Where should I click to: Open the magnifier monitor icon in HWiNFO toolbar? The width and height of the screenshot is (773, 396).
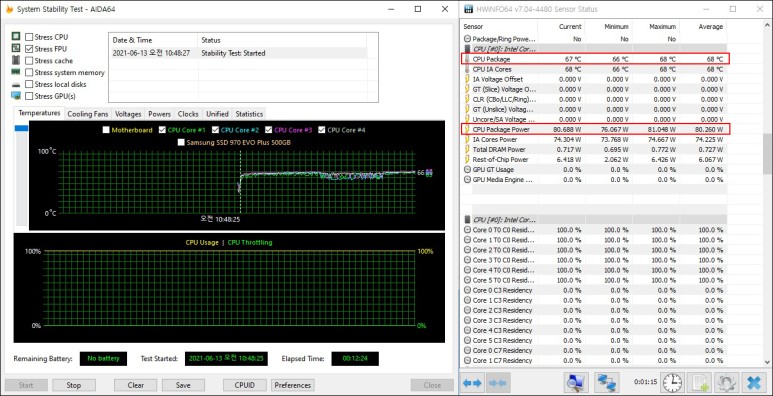(x=576, y=383)
